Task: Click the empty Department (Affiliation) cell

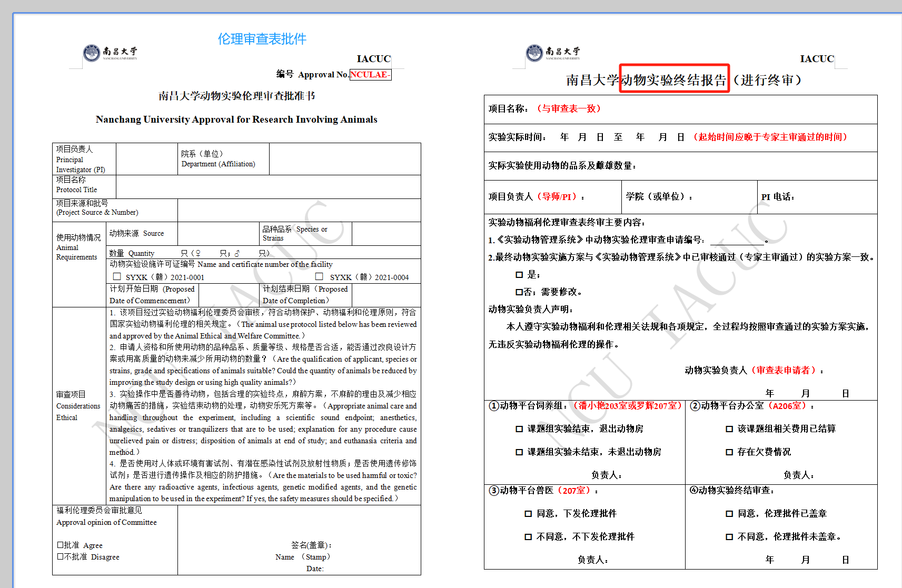Action: coord(345,159)
